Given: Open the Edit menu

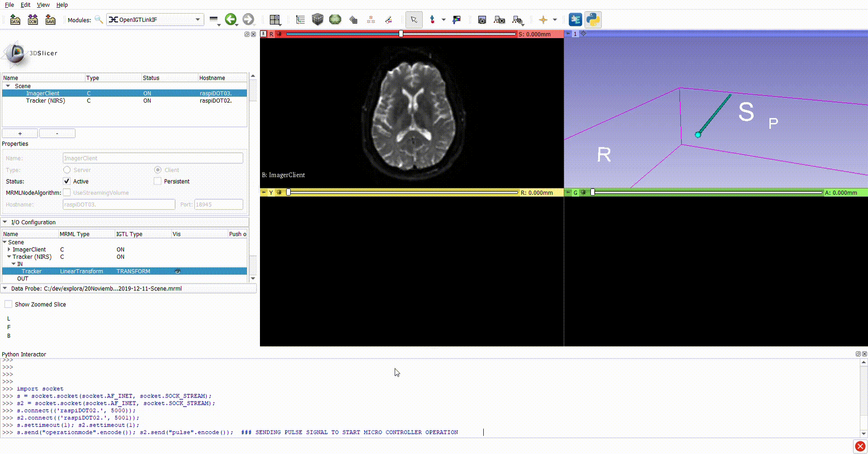Looking at the screenshot, I should coord(25,5).
